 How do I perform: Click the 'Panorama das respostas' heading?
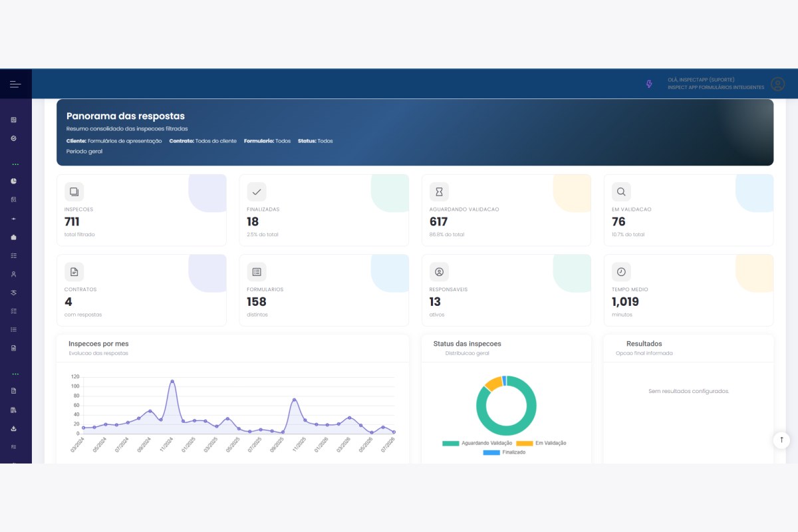click(x=126, y=116)
